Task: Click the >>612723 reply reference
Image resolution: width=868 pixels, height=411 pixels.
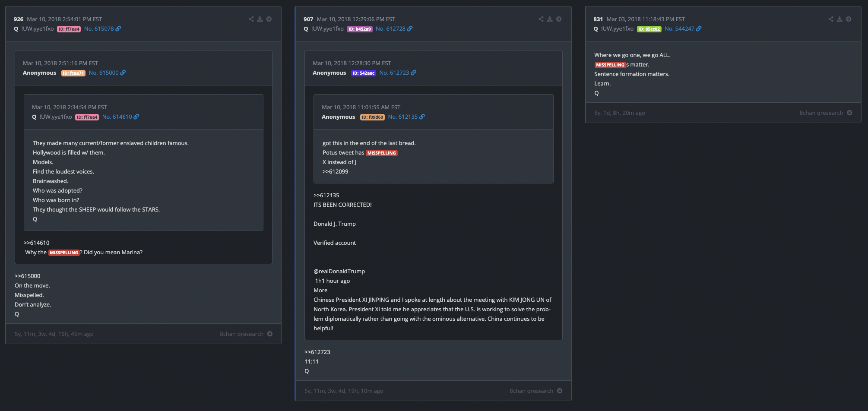Action: 317,352
